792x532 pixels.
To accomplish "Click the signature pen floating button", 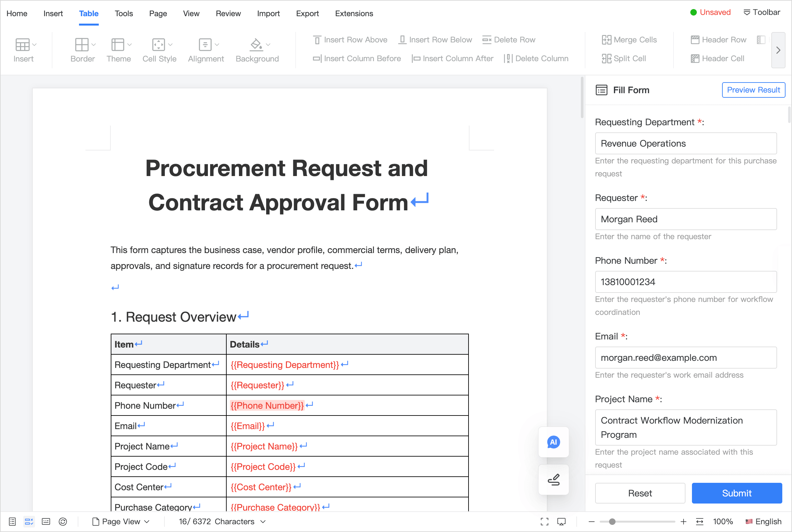I will click(553, 479).
